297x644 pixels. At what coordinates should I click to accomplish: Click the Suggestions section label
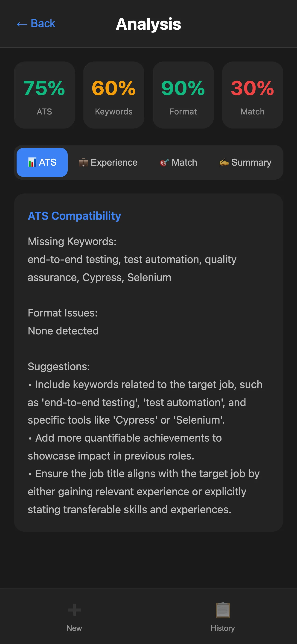(59, 366)
